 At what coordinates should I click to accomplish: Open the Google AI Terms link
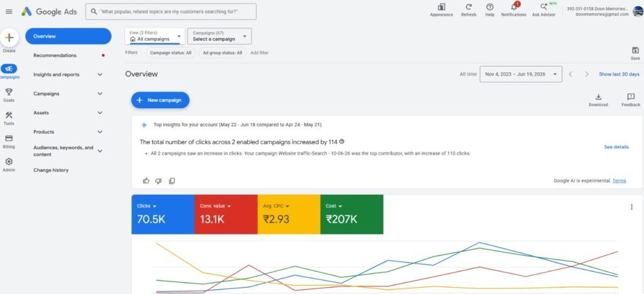tap(619, 181)
